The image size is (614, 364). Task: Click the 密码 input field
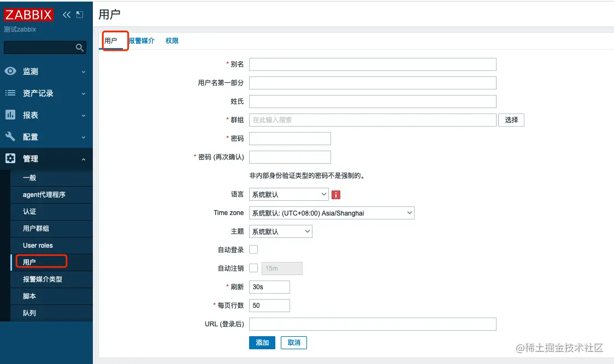point(290,139)
